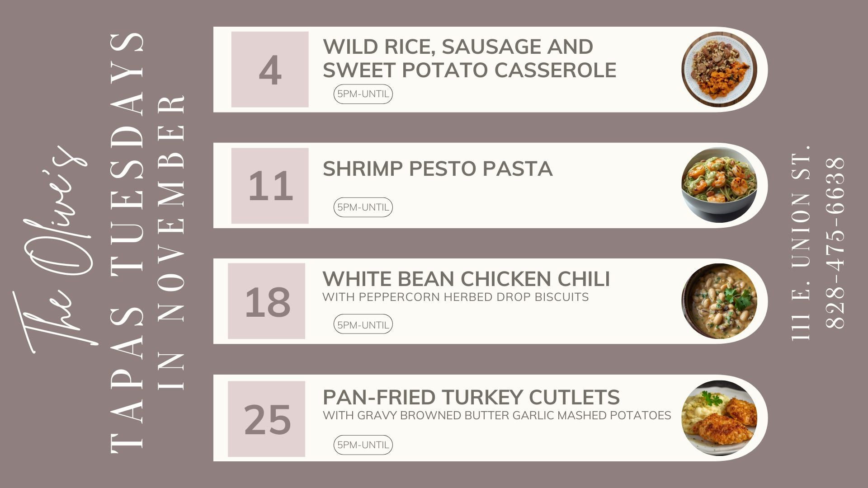Select the date box numbered 18
The image size is (868, 488).
(267, 301)
